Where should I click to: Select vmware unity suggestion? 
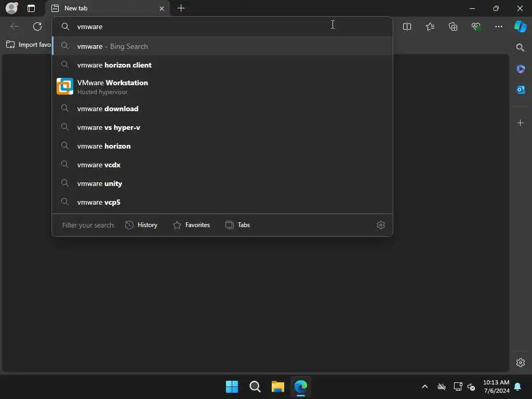[222, 183]
